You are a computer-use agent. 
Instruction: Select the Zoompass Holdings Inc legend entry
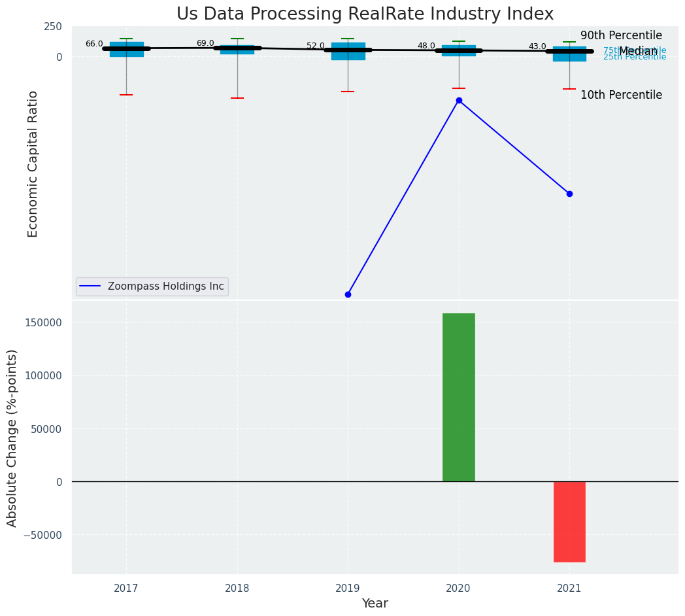point(165,286)
